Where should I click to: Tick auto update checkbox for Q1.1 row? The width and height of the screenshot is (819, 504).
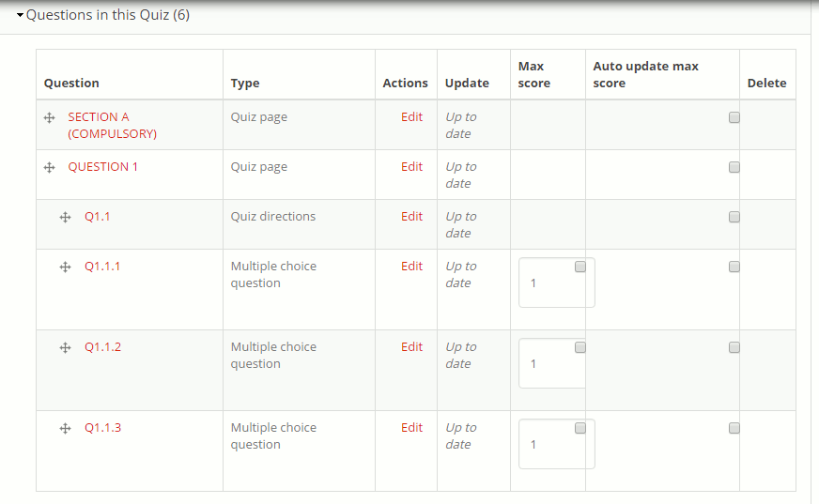coord(734,217)
